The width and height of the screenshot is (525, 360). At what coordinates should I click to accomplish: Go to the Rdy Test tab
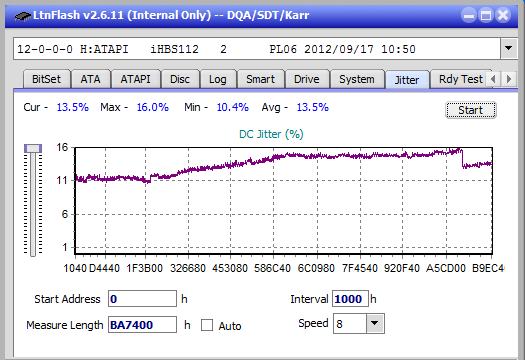pos(461,79)
